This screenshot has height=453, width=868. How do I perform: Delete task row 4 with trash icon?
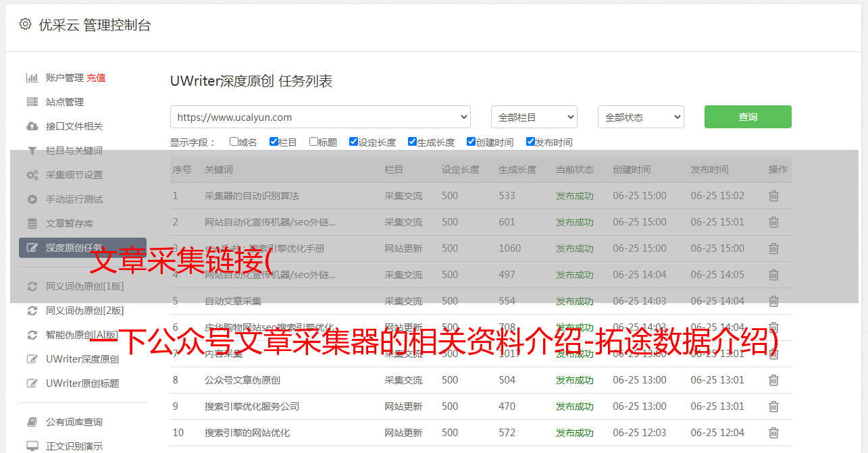pos(773,275)
